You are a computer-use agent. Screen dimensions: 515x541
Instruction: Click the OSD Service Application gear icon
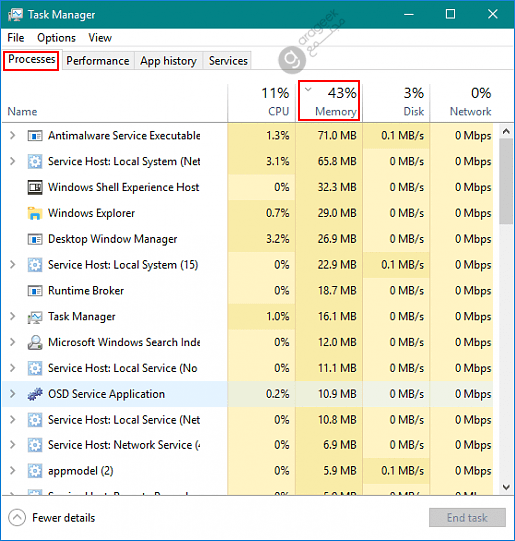[x=35, y=394]
